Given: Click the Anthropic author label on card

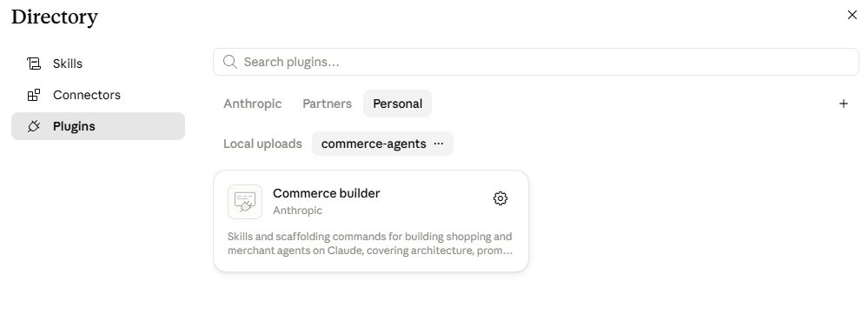Looking at the screenshot, I should coord(297,211).
